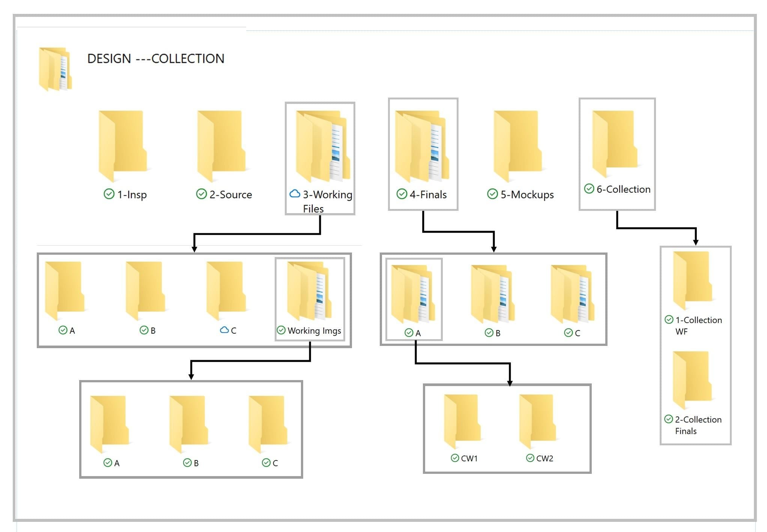Open the 1-Insp folder icon
The width and height of the screenshot is (767, 532).
pyautogui.click(x=122, y=146)
